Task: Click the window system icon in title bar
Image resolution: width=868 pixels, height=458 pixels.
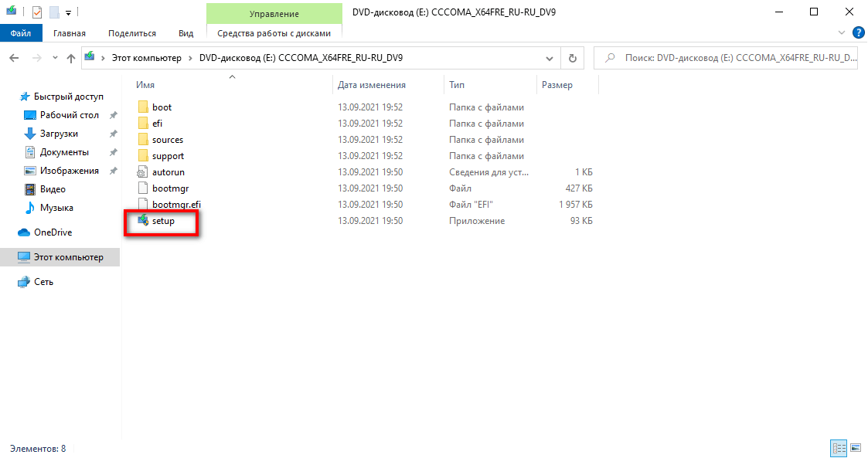Action: (11, 11)
